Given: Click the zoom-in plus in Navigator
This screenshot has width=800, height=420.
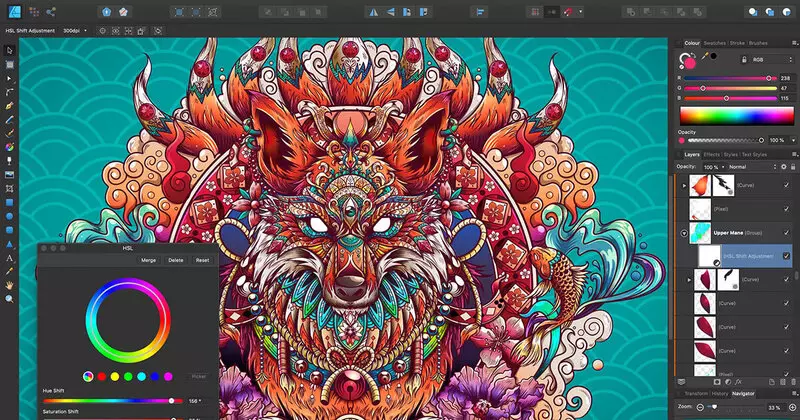Looking at the screenshot, I should [792, 407].
